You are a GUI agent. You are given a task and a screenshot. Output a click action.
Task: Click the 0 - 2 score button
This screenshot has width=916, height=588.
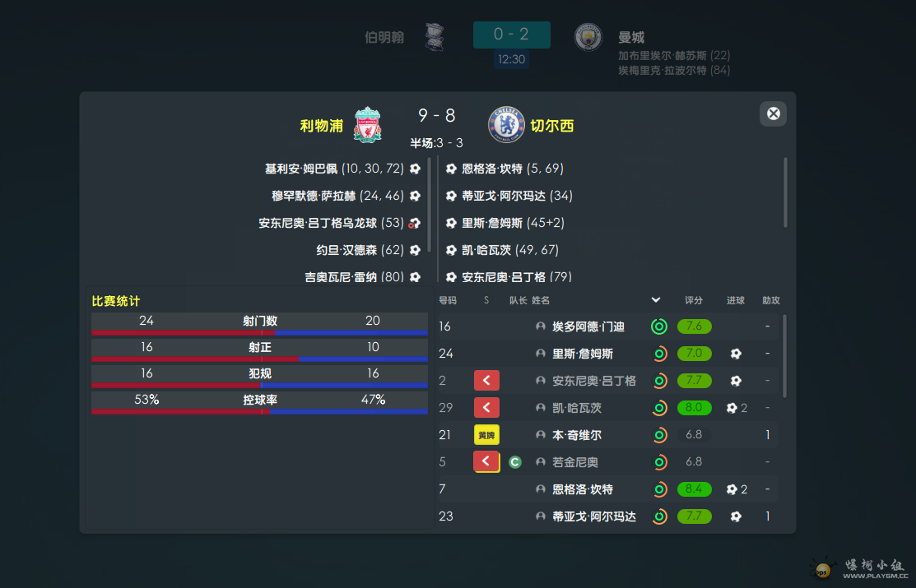pos(512,35)
